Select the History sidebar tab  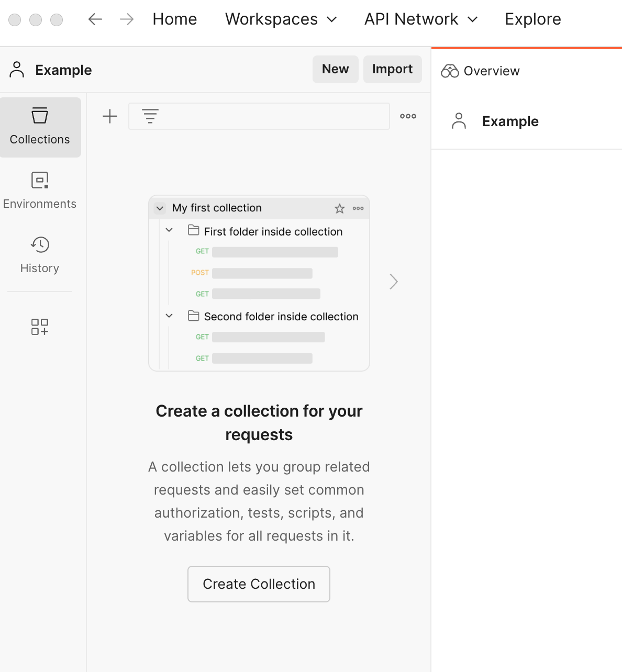[40, 255]
